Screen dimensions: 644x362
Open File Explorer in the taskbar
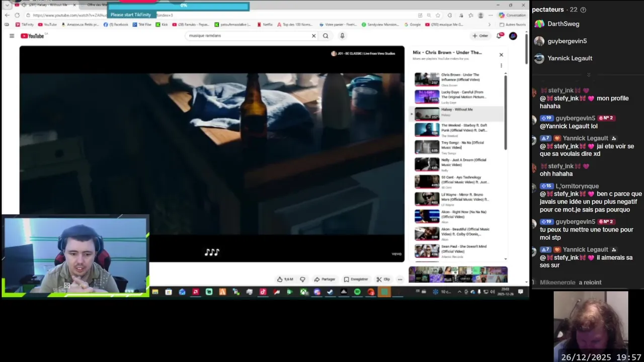(x=155, y=292)
